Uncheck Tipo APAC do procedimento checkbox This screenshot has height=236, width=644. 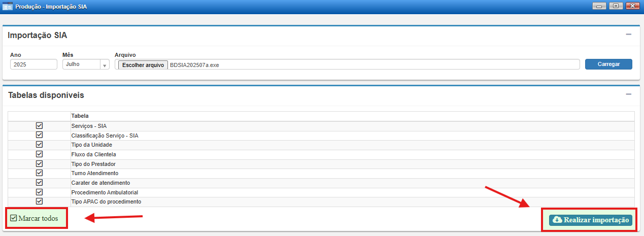[x=39, y=201]
